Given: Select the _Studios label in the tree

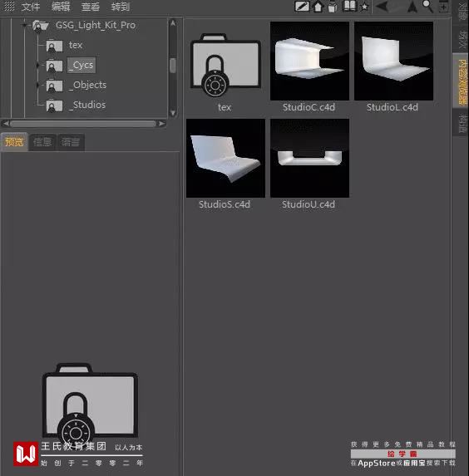Looking at the screenshot, I should [87, 105].
